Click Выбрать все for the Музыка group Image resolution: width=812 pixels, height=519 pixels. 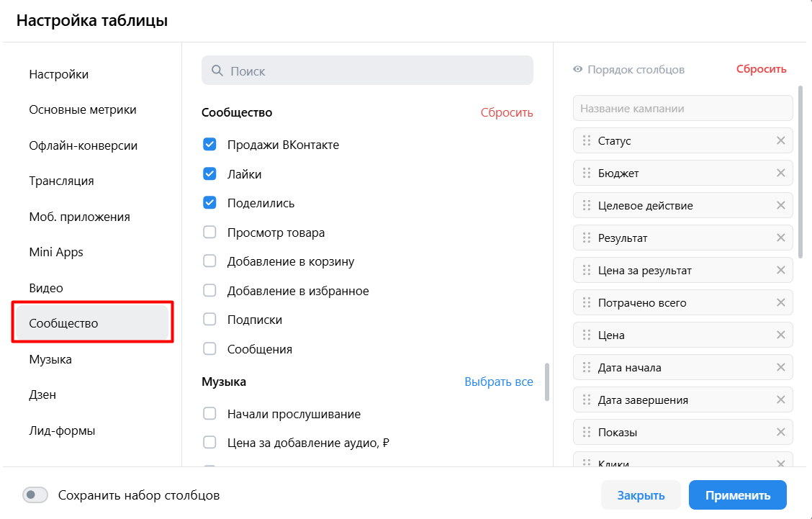[498, 382]
